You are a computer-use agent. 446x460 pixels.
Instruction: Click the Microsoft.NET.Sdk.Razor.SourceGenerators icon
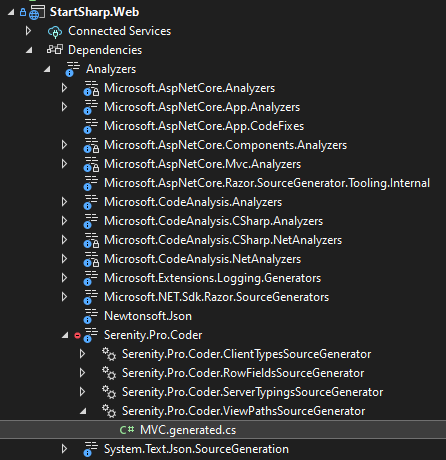(x=91, y=297)
